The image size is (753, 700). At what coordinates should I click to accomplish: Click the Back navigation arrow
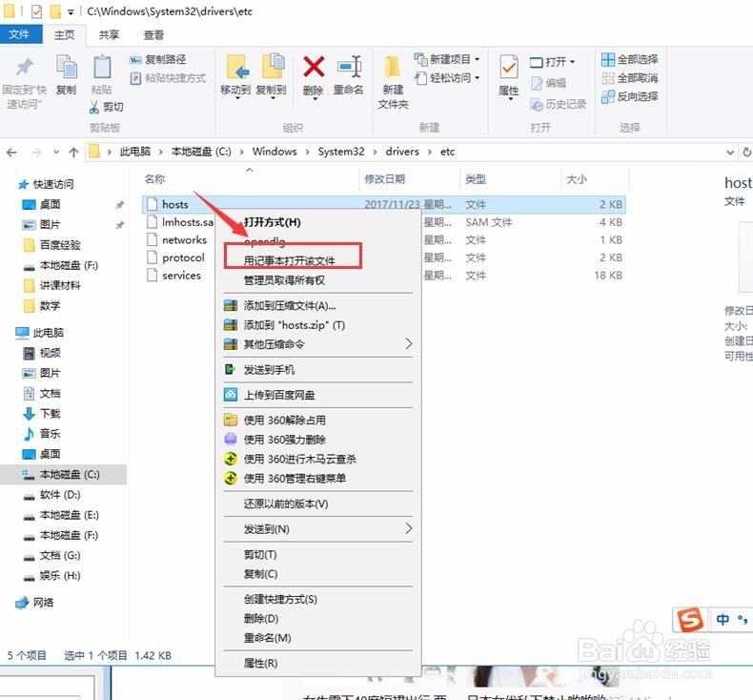click(11, 153)
